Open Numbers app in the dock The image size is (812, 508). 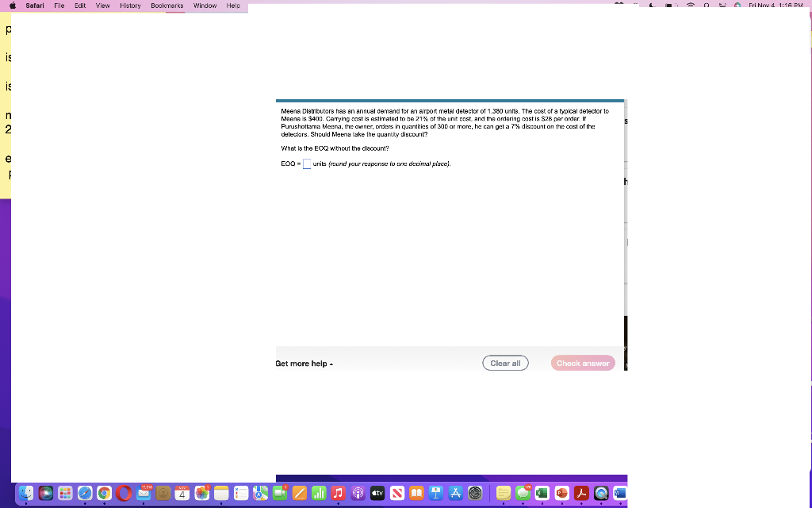click(319, 493)
